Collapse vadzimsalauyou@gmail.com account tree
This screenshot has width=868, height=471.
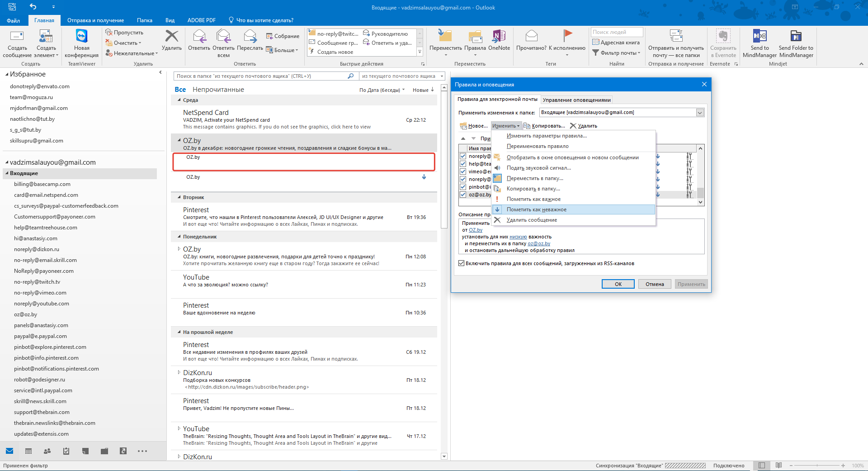pos(7,162)
